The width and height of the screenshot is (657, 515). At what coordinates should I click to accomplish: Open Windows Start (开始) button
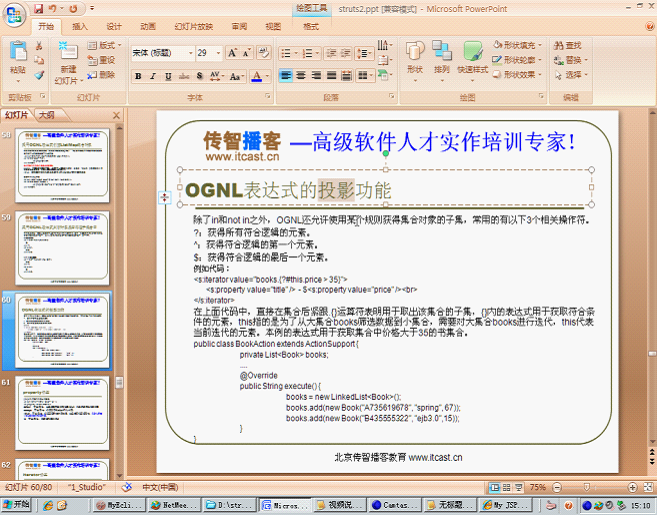[x=16, y=505]
